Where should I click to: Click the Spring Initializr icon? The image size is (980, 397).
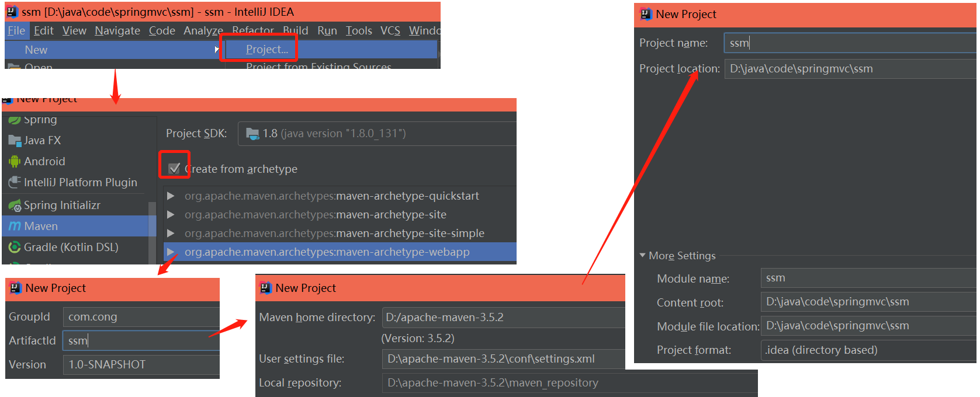pos(15,205)
